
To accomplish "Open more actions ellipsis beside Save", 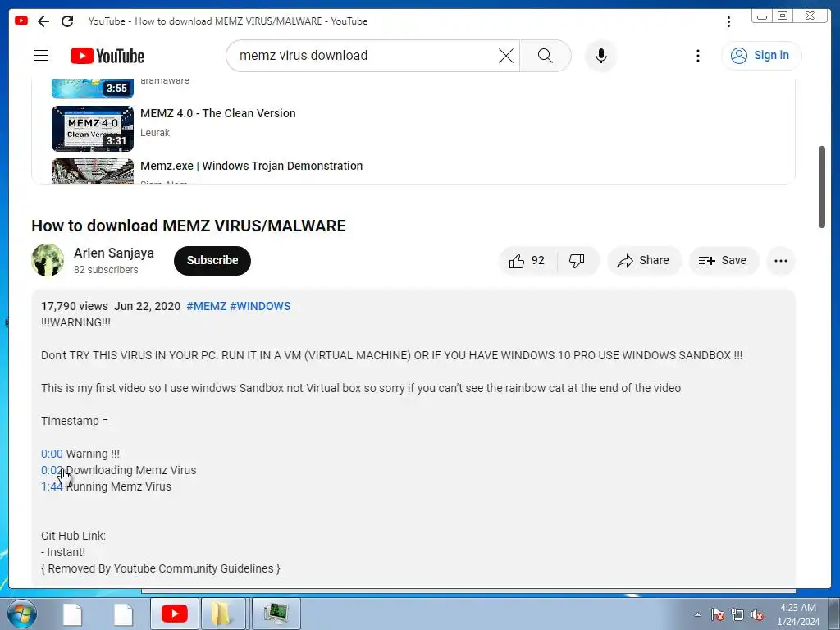I will point(781,261).
